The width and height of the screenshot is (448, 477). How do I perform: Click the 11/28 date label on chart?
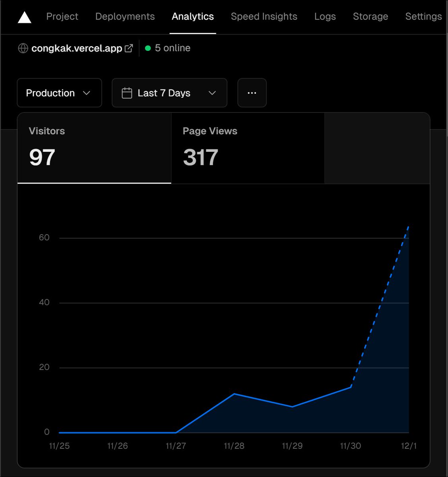[234, 446]
